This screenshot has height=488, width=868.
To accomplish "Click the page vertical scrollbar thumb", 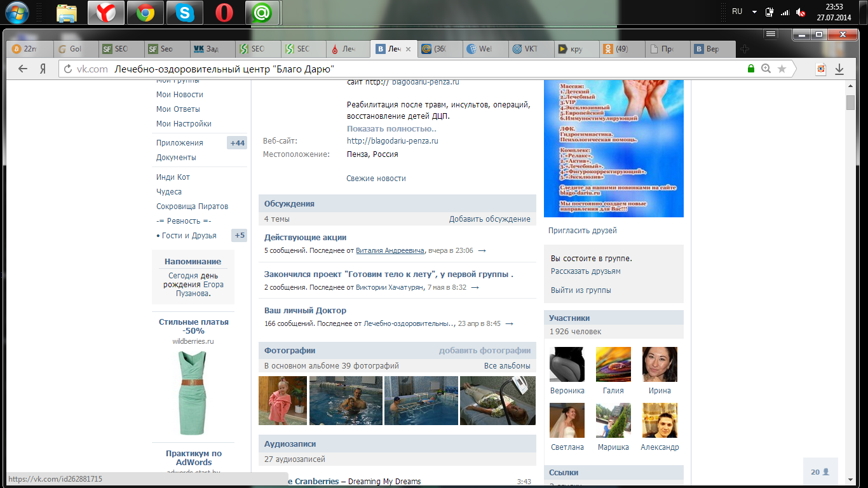I will point(850,102).
